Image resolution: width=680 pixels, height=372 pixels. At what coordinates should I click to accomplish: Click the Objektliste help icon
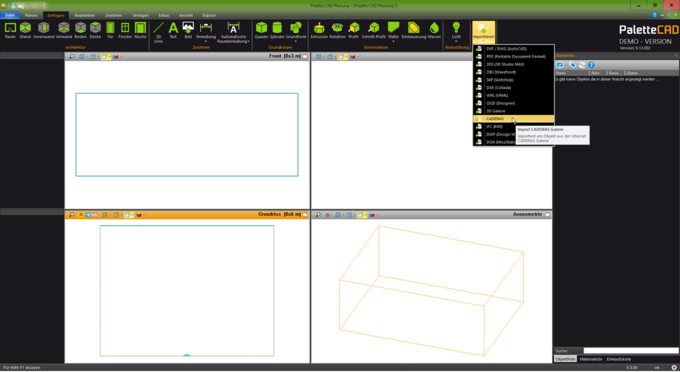click(591, 65)
